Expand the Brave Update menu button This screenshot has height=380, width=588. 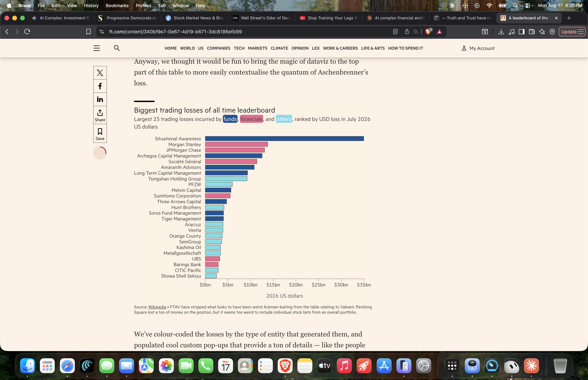pos(572,32)
